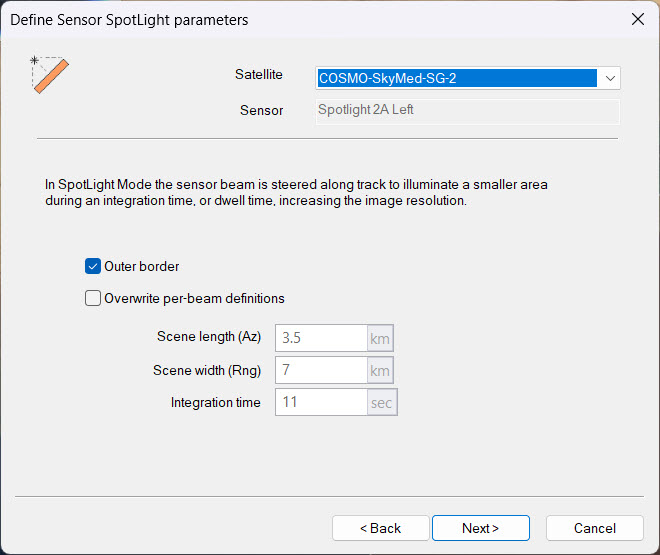Click the Integration time label text
Viewport: 660px width, 555px height.
pyautogui.click(x=215, y=403)
